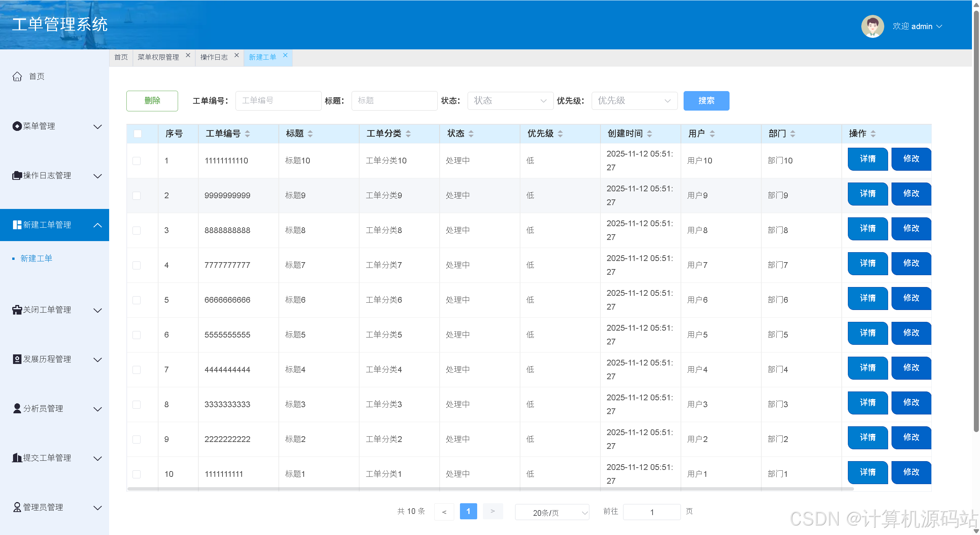Image resolution: width=980 pixels, height=535 pixels.
Task: Switch to the 操作日志 tab
Action: (x=214, y=57)
